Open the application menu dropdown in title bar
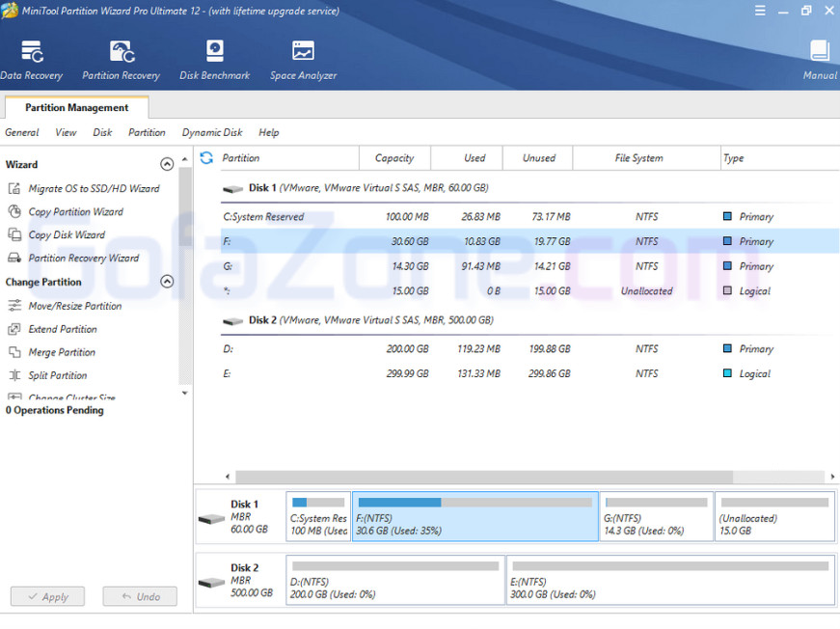840x629 pixels. (760, 11)
